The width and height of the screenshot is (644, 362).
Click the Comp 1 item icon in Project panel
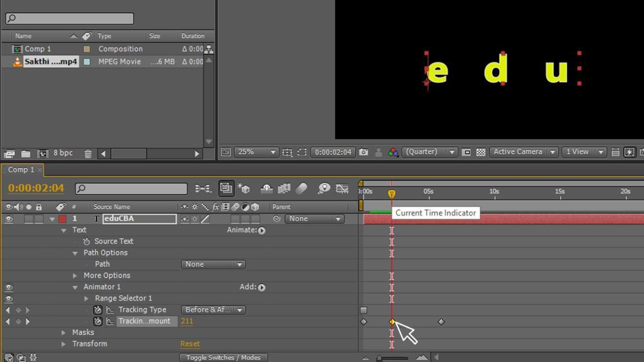(17, 49)
